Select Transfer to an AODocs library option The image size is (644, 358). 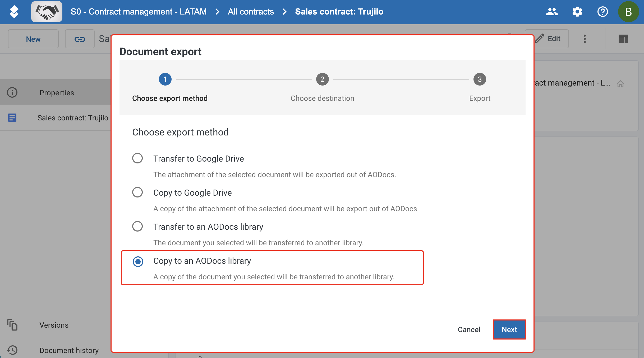[x=137, y=227]
